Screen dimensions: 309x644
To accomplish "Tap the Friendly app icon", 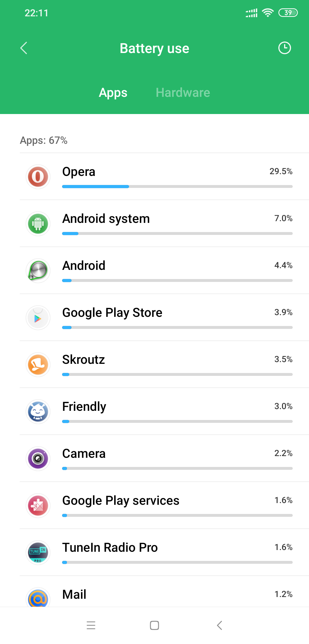I will [x=38, y=412].
